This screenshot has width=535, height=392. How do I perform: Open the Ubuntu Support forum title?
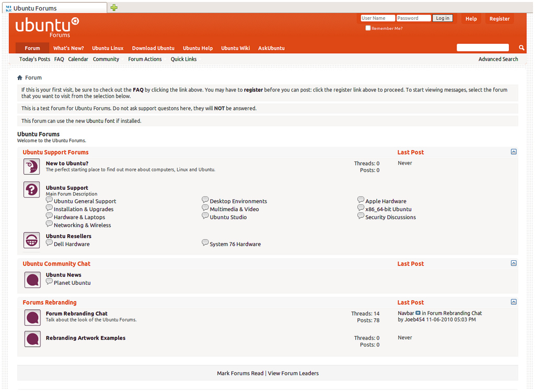click(67, 188)
